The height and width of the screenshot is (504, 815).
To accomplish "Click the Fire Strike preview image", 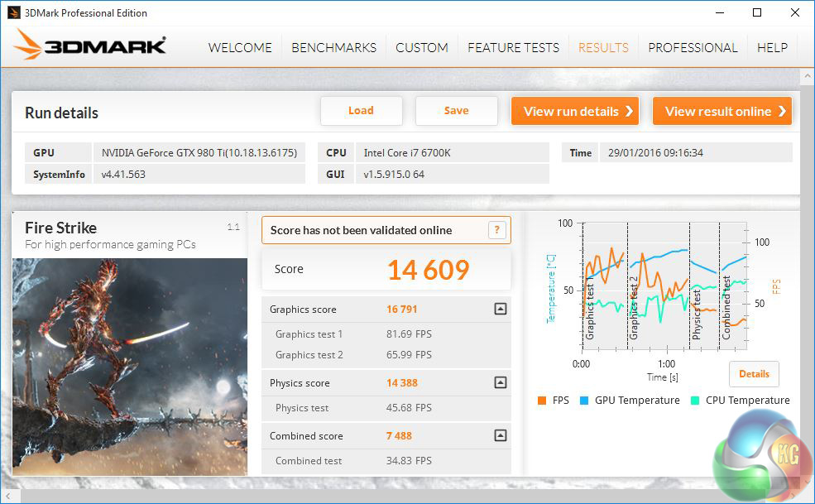I will tap(130, 367).
